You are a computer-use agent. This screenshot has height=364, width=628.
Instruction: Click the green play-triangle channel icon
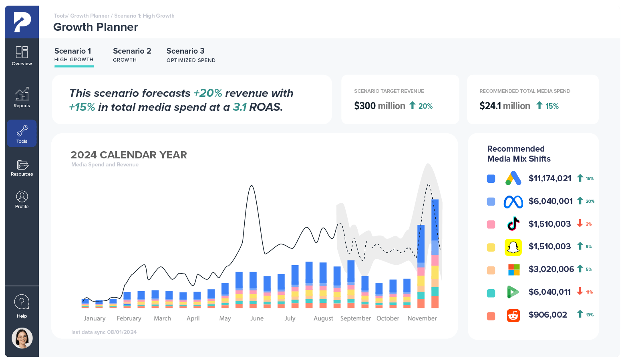pyautogui.click(x=513, y=292)
